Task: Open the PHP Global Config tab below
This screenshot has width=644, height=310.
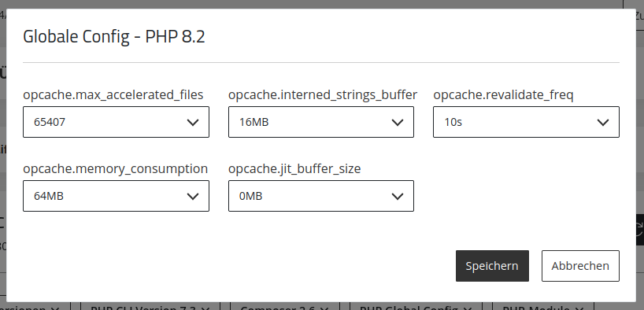Action: pos(415,307)
